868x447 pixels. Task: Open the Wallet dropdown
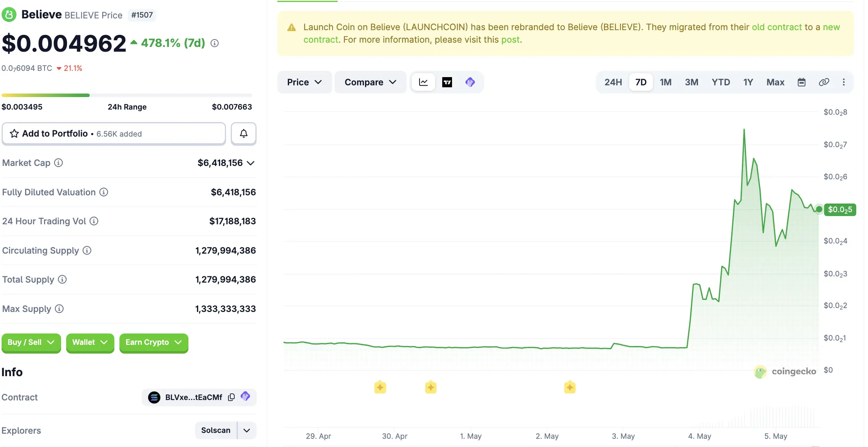tap(90, 342)
